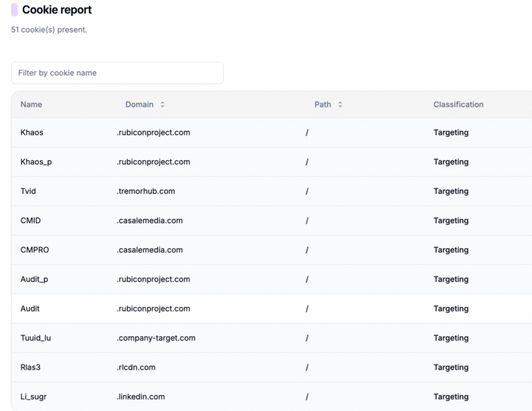Viewport: 532px width, 411px height.
Task: Click Targeting classification in Li_sugr row
Action: coord(451,396)
